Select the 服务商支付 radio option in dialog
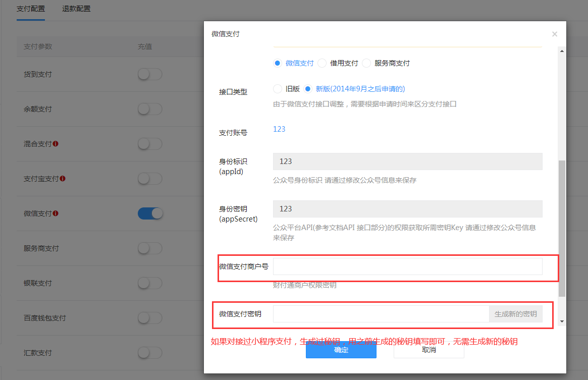 pos(366,63)
